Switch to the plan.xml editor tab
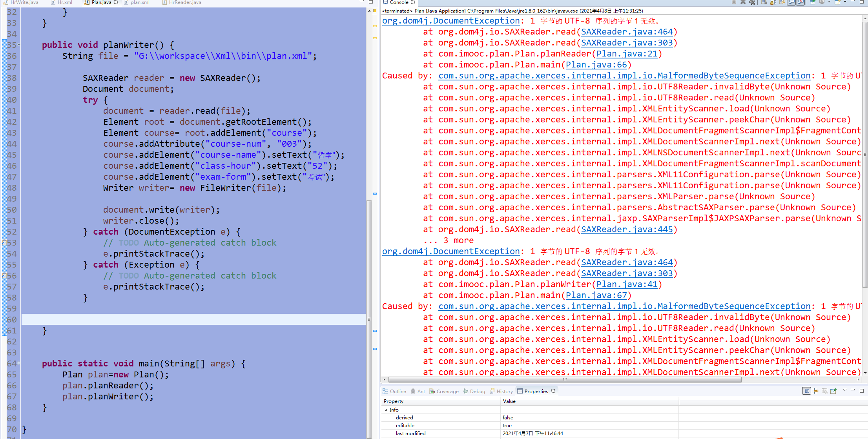Image resolution: width=868 pixels, height=439 pixels. [x=137, y=2]
